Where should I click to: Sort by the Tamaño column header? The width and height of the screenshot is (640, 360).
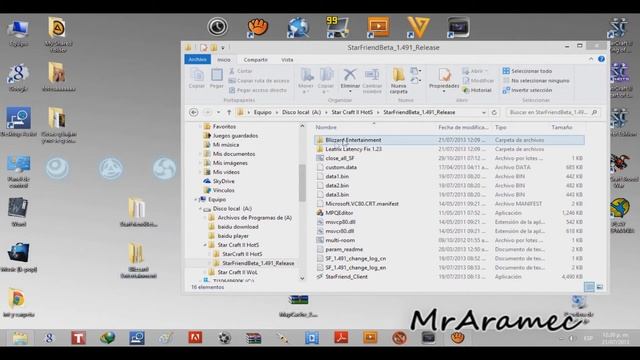[x=562, y=127]
